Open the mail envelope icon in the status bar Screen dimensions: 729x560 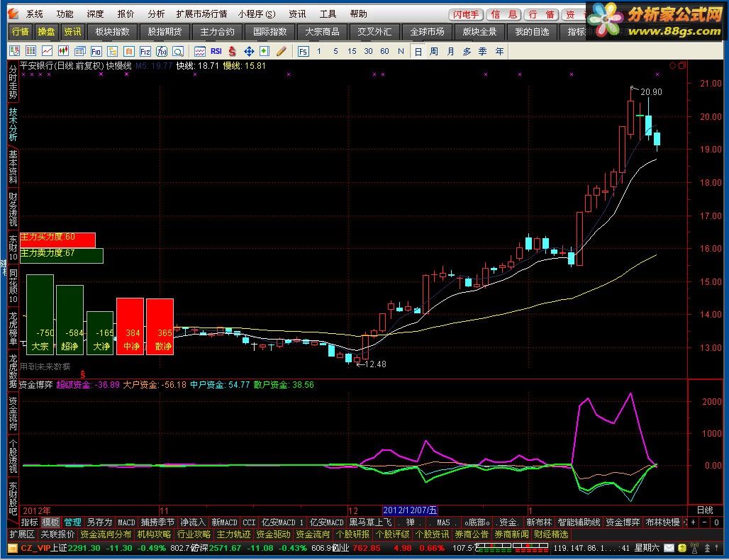point(669,548)
